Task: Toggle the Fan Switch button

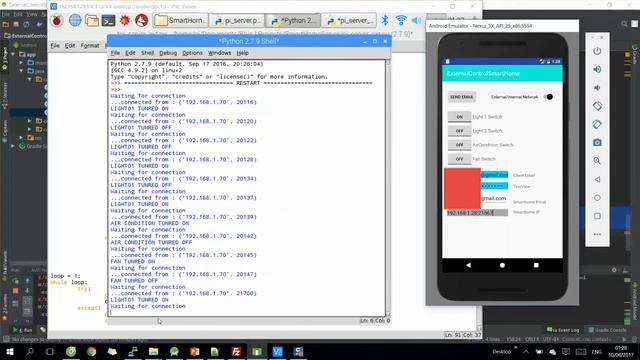Action: coord(460,159)
